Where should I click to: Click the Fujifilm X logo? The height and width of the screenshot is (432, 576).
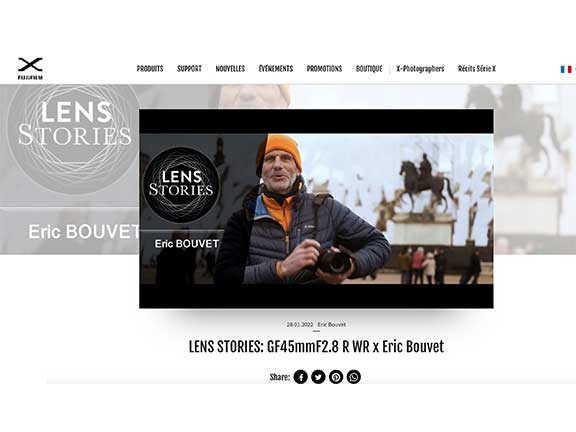[30, 68]
